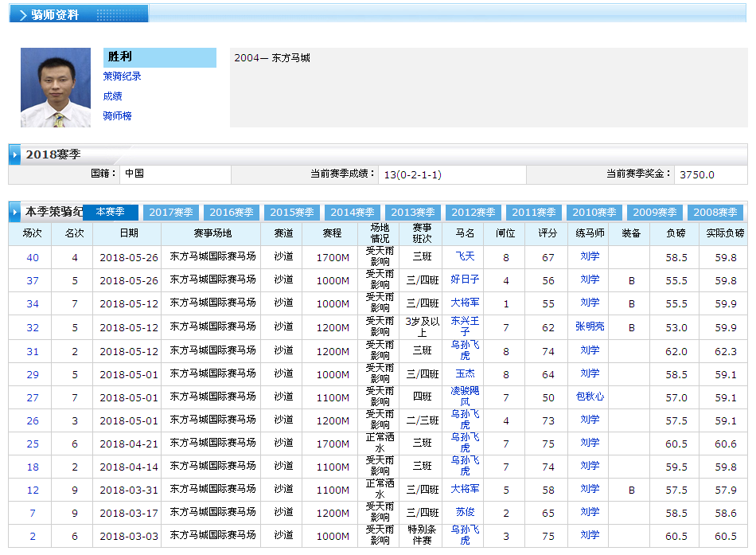Open the 成绩 link

point(112,96)
